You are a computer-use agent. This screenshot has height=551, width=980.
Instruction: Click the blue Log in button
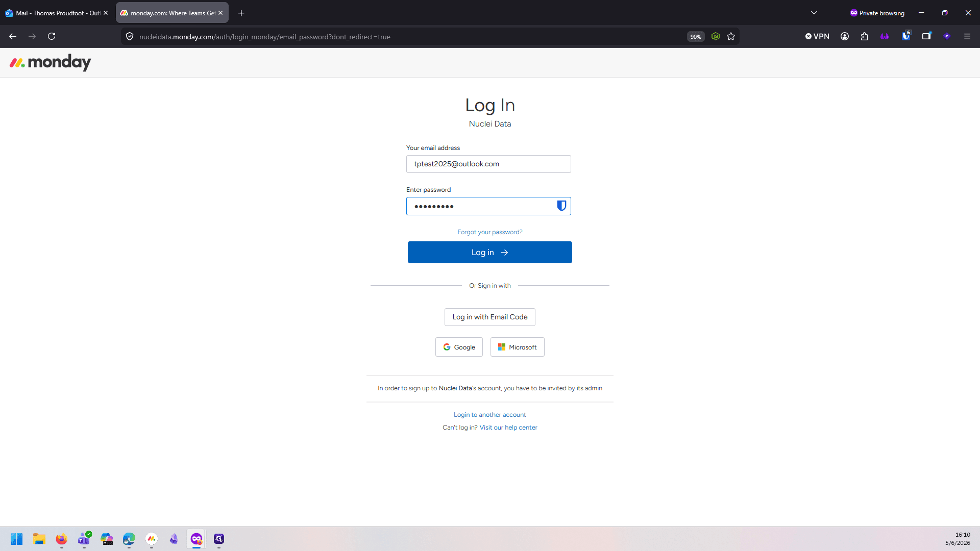[x=490, y=253]
